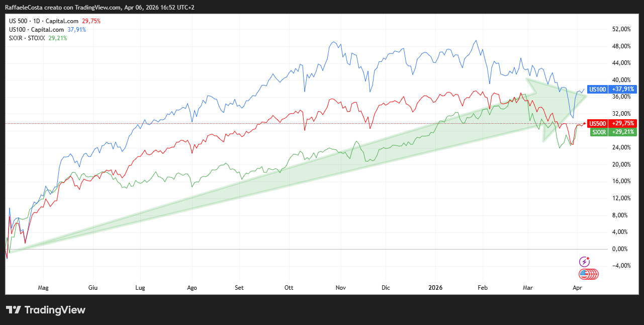Click the 2026 label on time axis
The width and height of the screenshot is (644, 325).
[435, 288]
